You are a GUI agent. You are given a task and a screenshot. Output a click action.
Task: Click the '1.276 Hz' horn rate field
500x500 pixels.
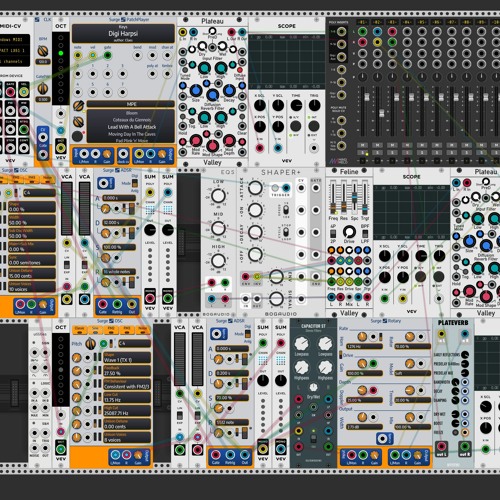click(364, 347)
